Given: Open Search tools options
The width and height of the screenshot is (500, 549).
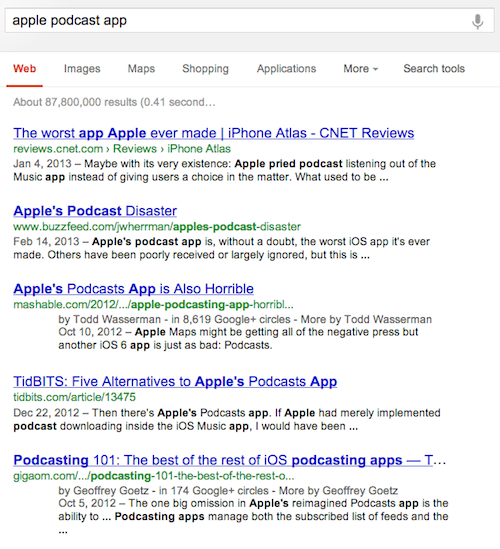Looking at the screenshot, I should tap(434, 68).
